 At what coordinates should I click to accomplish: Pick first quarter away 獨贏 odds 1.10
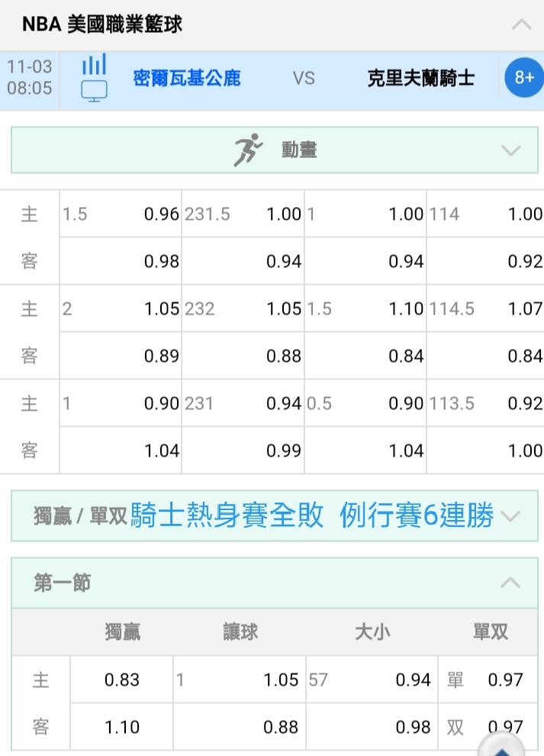121,726
